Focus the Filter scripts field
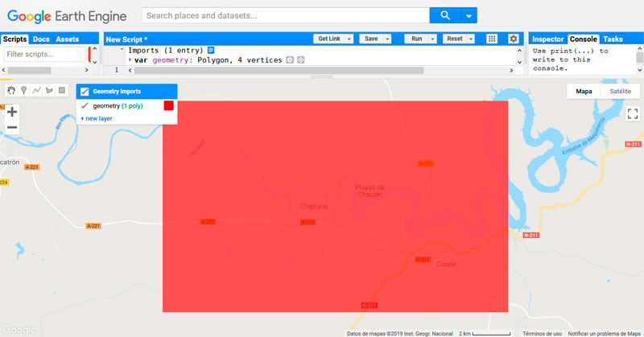 (x=45, y=54)
